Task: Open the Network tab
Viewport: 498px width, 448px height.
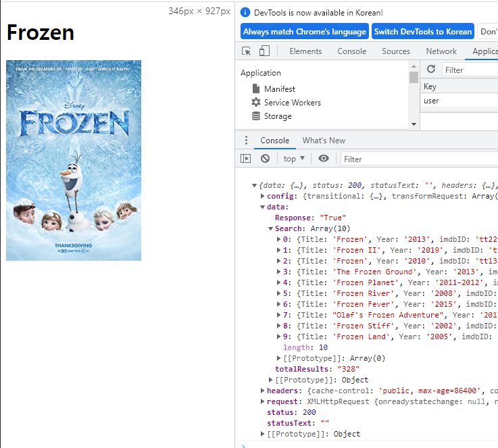Action: coord(441,51)
